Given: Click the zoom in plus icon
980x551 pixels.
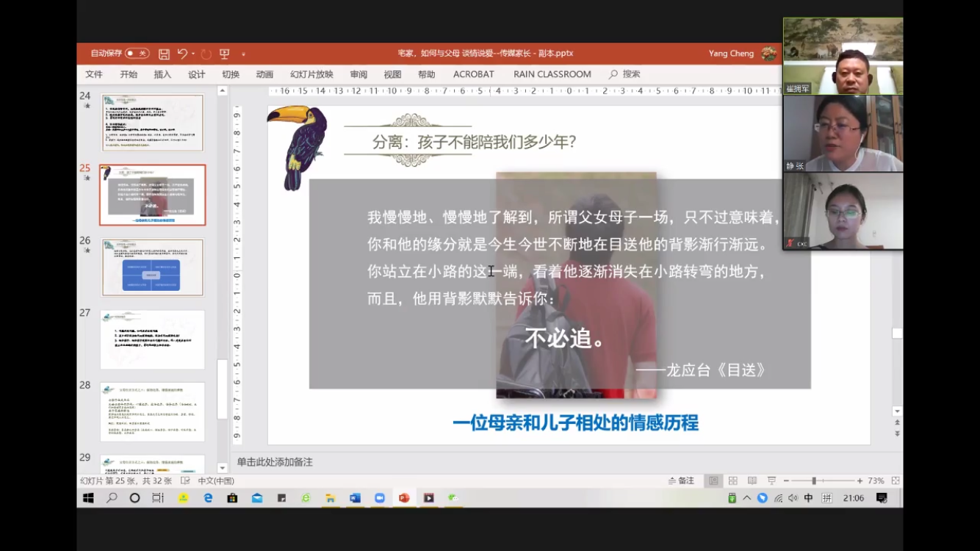Looking at the screenshot, I should tap(860, 480).
